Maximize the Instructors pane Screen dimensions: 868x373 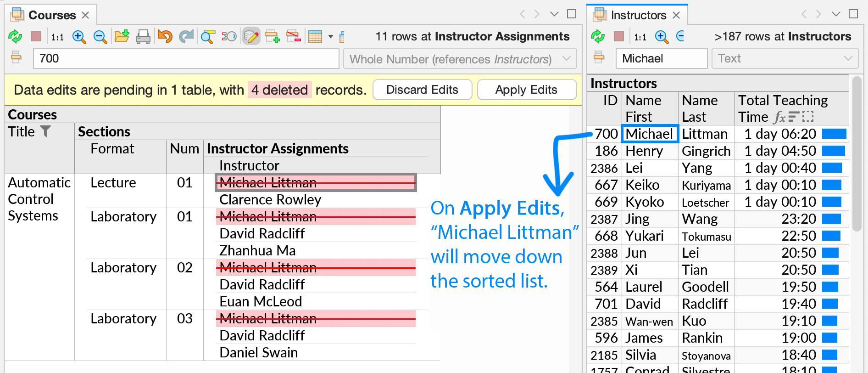853,14
